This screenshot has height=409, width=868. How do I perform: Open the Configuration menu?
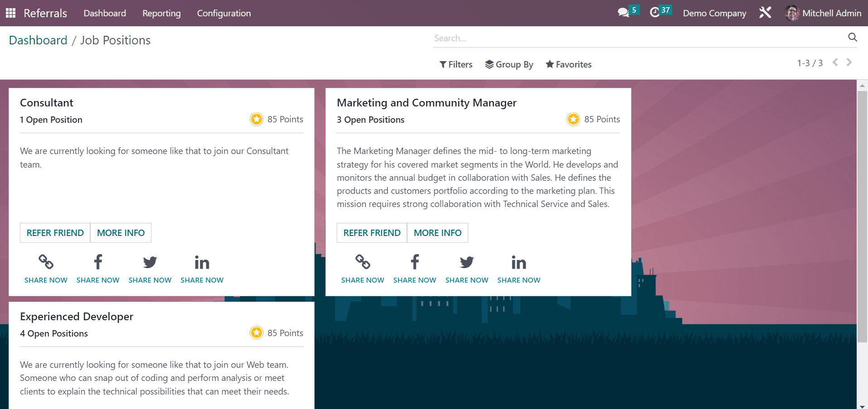pyautogui.click(x=224, y=13)
